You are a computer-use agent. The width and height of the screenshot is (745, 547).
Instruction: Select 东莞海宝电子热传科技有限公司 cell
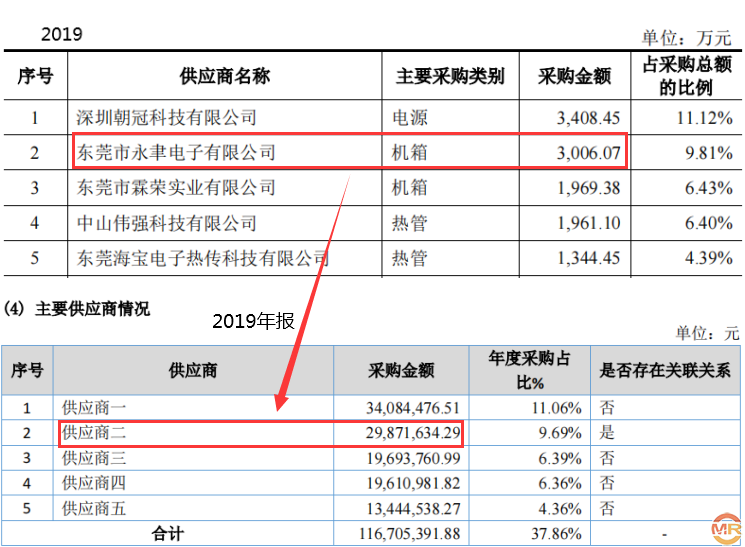203,258
